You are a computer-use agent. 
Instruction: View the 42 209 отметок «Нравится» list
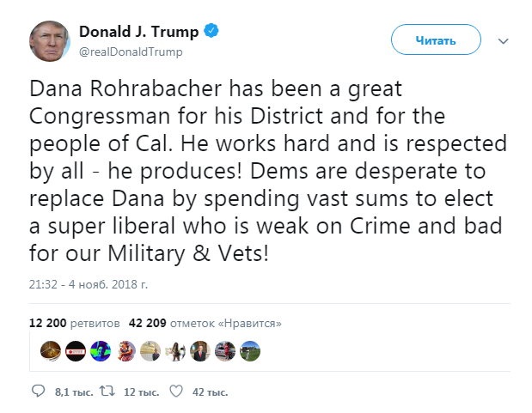tap(205, 324)
